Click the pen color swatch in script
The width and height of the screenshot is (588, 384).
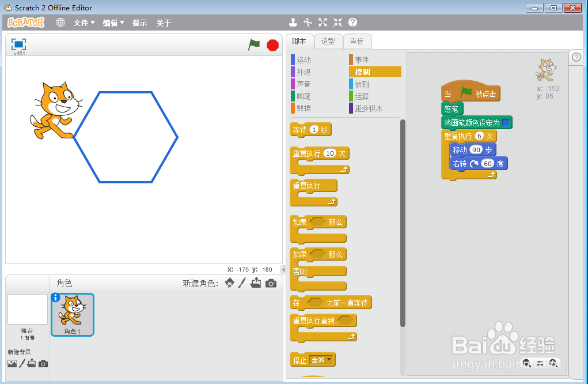point(506,123)
